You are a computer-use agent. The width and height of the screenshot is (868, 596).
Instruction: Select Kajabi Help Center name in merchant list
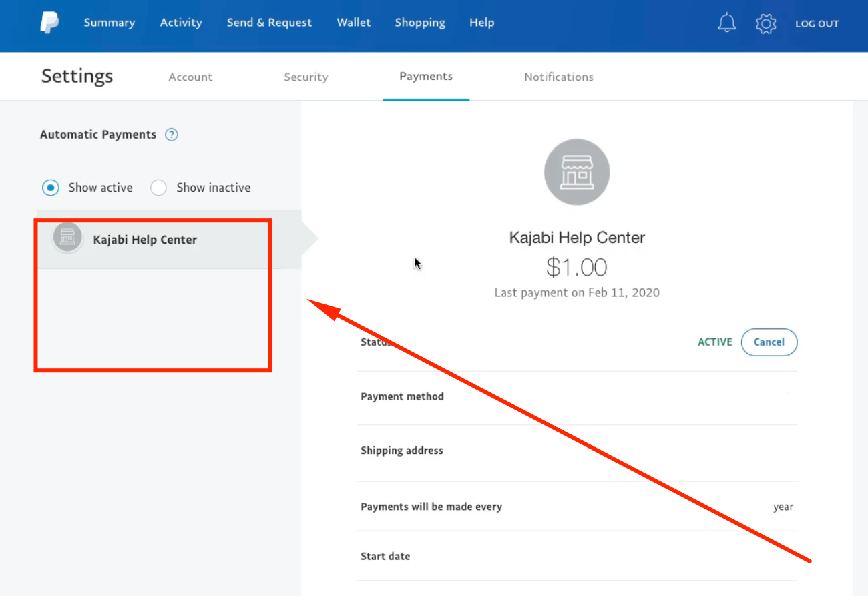(x=145, y=240)
